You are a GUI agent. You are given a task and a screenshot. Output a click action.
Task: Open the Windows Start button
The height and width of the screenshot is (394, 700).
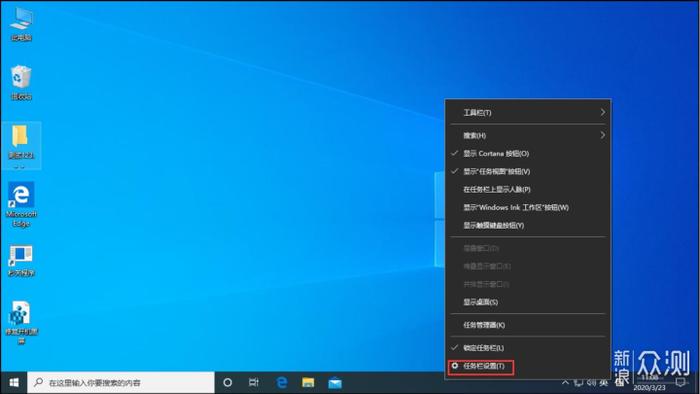point(14,382)
